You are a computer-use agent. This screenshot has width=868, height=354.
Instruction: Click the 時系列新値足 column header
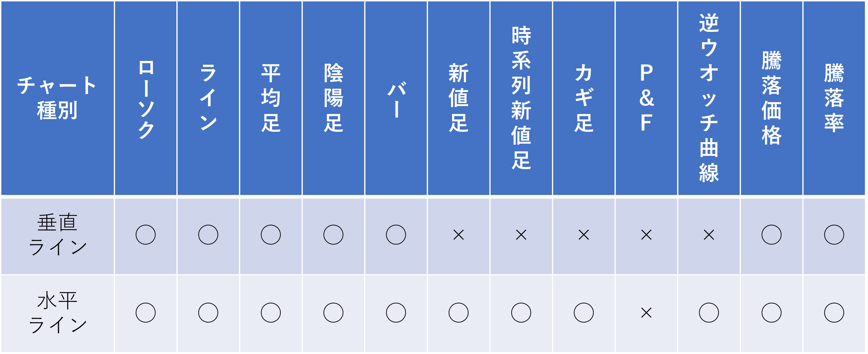click(x=521, y=98)
